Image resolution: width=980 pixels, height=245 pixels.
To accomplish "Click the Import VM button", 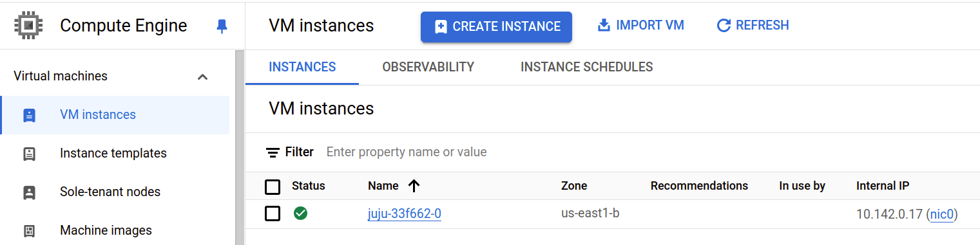I will click(x=640, y=26).
